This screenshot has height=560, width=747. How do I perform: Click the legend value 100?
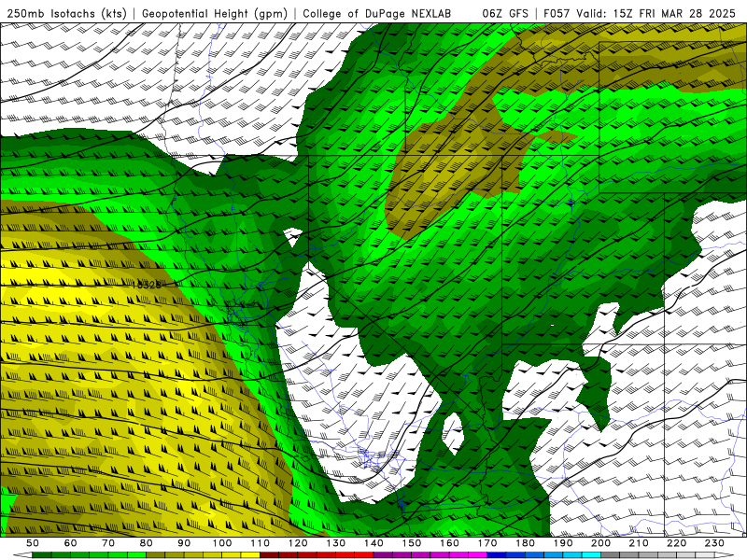click(222, 543)
